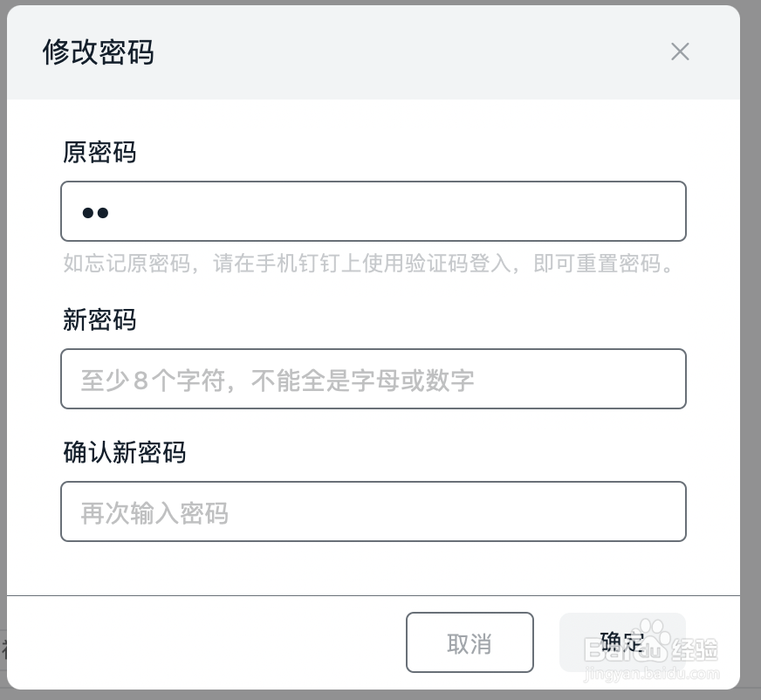The image size is (761, 700).
Task: Select the 确认新密码 input box
Action: [x=374, y=511]
